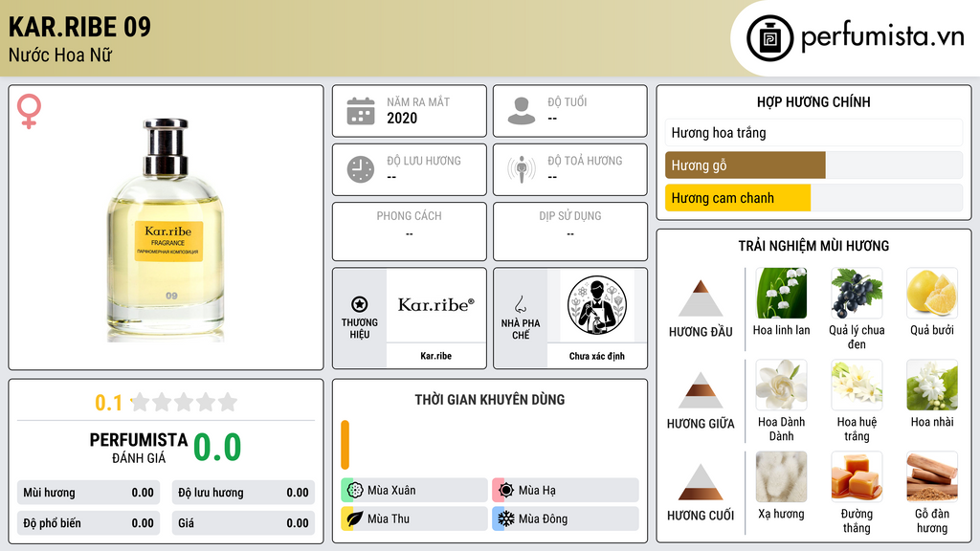
Task: Click the perfumista.vn perfume bottle logo icon
Action: point(769,38)
